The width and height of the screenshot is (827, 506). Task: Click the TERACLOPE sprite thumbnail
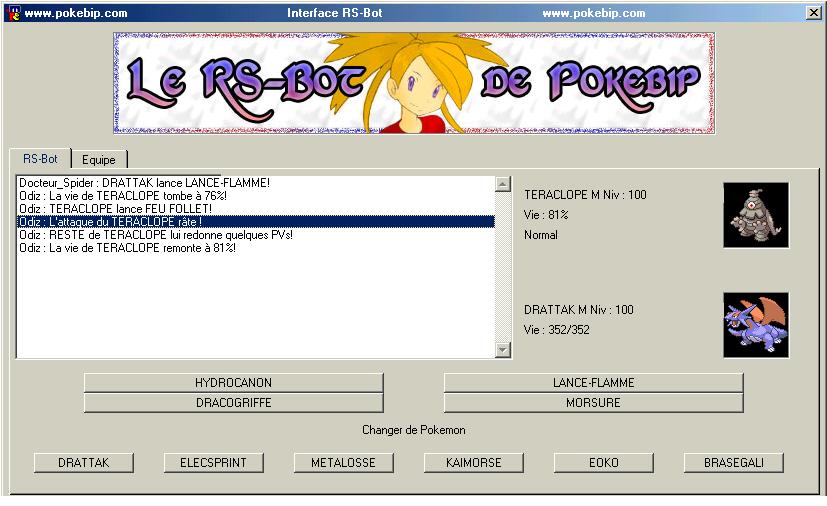point(756,215)
